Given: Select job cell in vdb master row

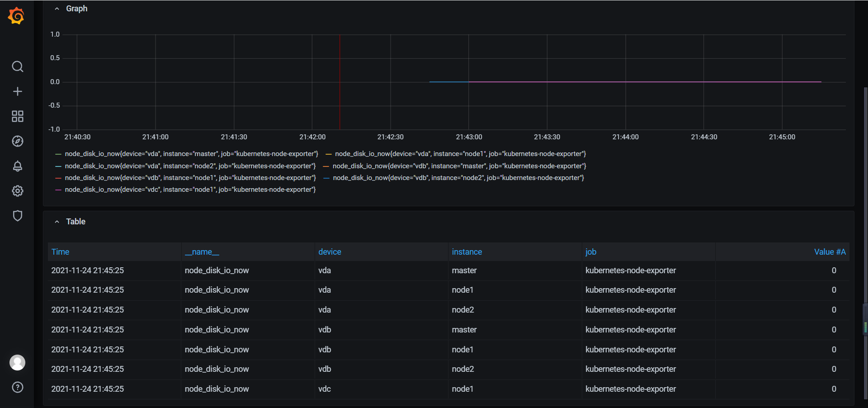Looking at the screenshot, I should pos(631,330).
